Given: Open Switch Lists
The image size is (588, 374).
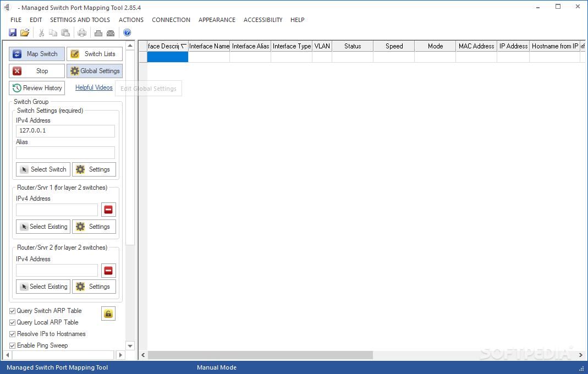Looking at the screenshot, I should pyautogui.click(x=95, y=54).
